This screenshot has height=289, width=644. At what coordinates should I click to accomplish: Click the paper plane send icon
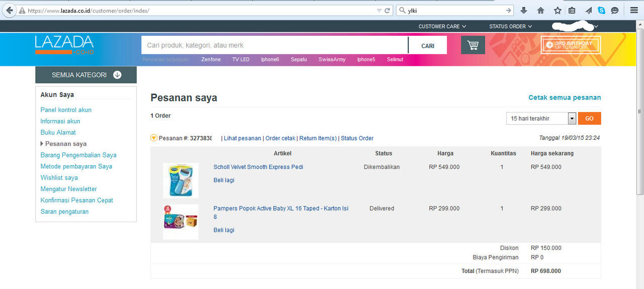(588, 10)
